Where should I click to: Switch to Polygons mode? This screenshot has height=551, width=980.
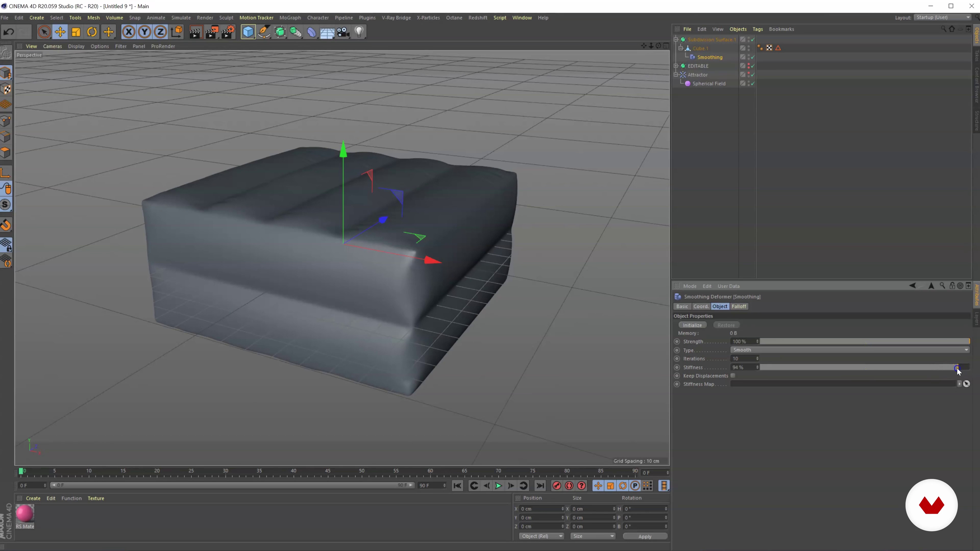6,153
